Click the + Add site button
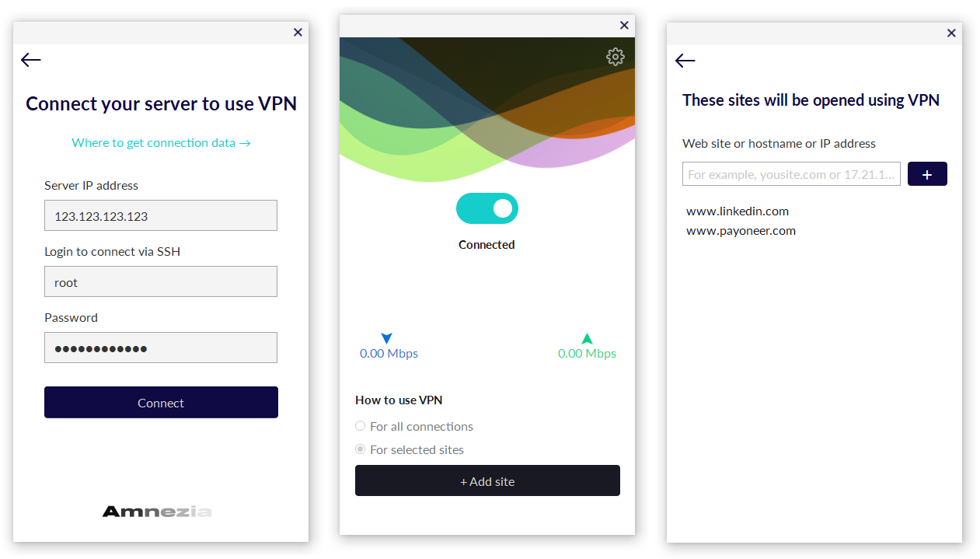Image resolution: width=980 pixels, height=559 pixels. [487, 480]
